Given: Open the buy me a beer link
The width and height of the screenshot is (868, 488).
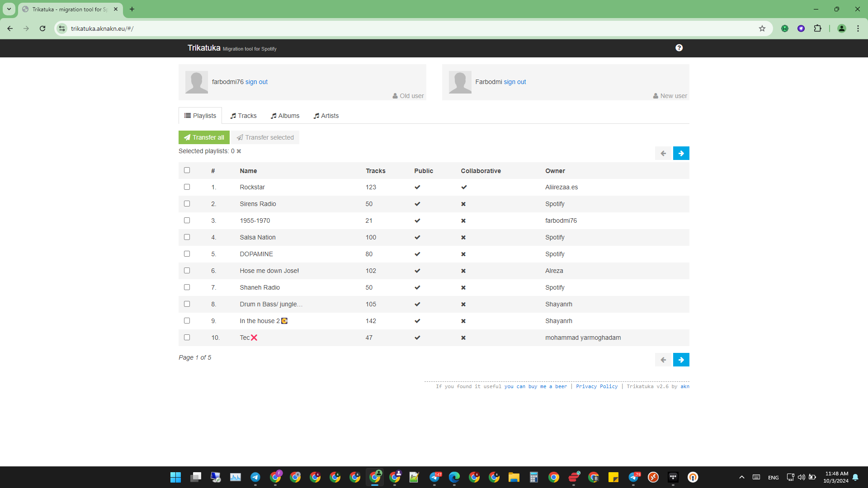Looking at the screenshot, I should point(535,386).
